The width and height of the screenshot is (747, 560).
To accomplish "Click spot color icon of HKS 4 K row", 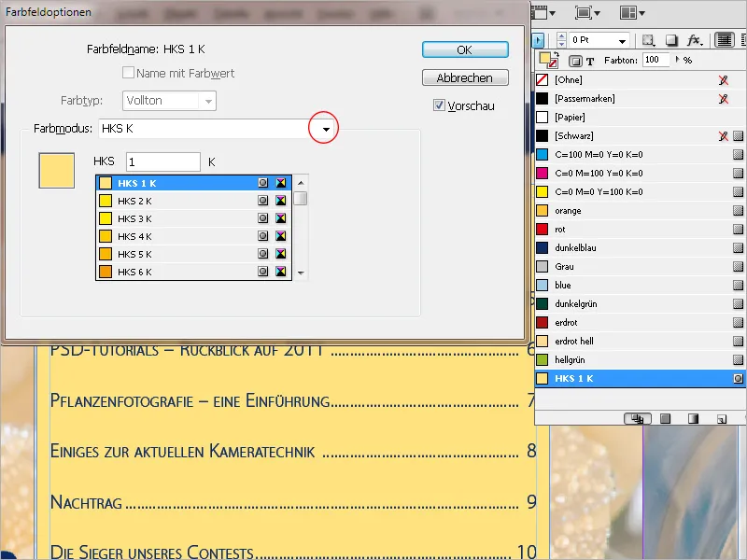I will [x=263, y=236].
